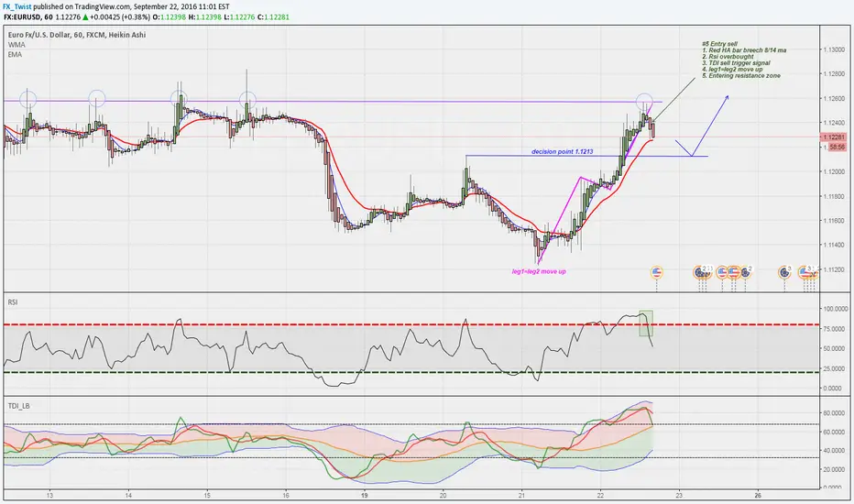
Task: Click the price change +0.00425 (+0.38%) value
Action: click(x=120, y=16)
